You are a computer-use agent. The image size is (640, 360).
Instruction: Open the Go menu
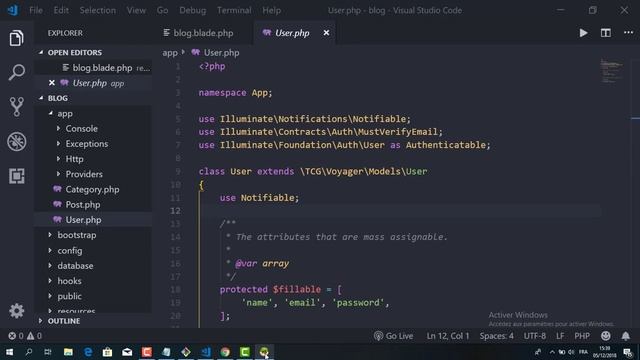point(162,10)
